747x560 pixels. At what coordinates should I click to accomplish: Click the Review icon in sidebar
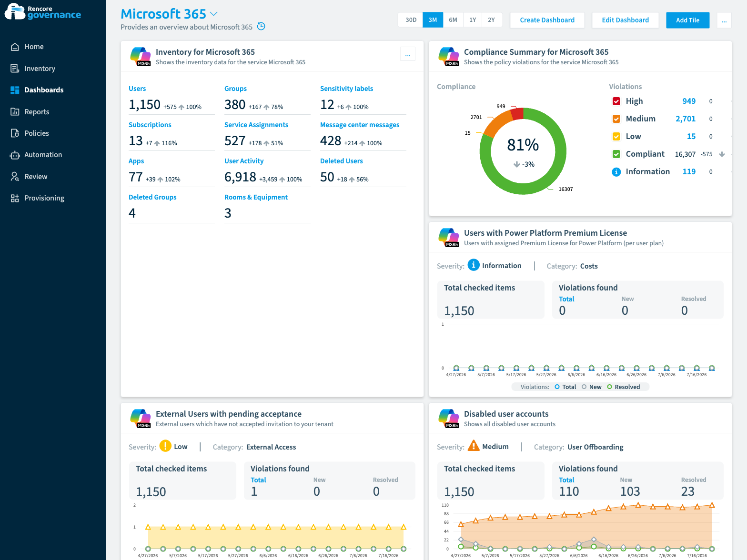pos(15,177)
